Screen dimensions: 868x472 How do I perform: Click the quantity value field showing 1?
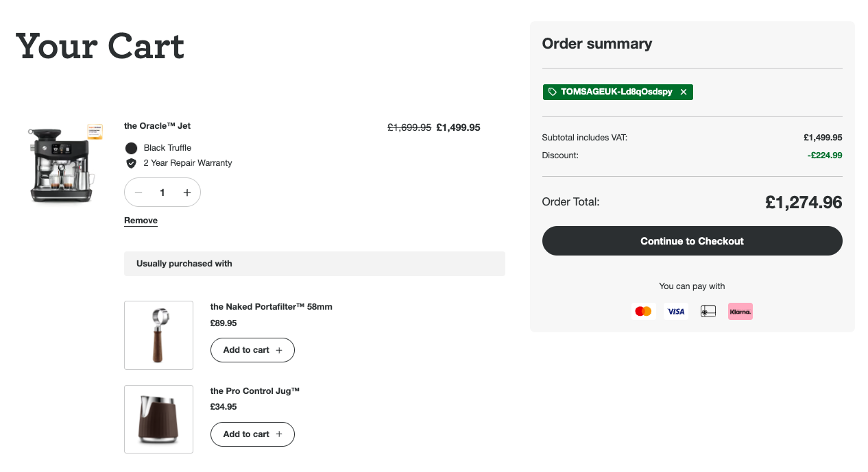162,192
